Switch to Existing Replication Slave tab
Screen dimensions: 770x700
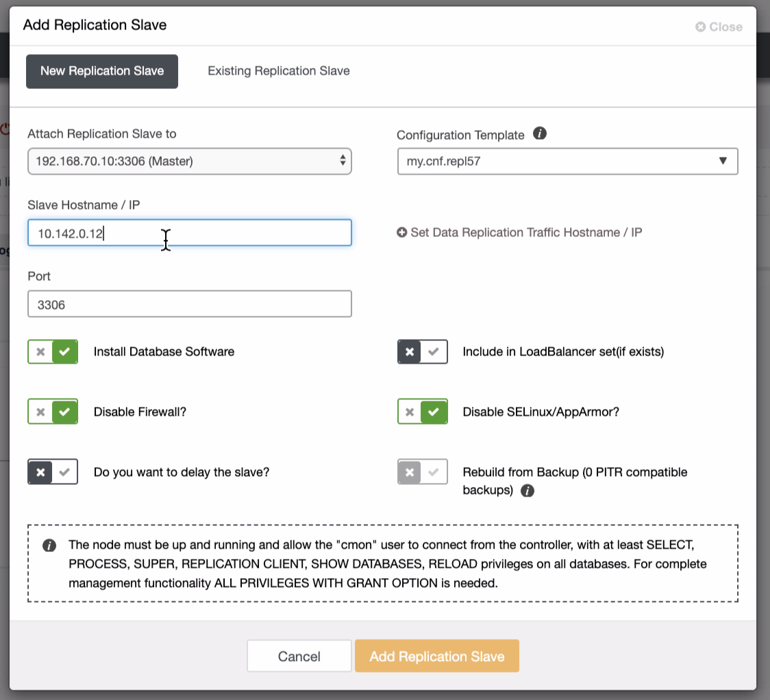click(x=278, y=71)
